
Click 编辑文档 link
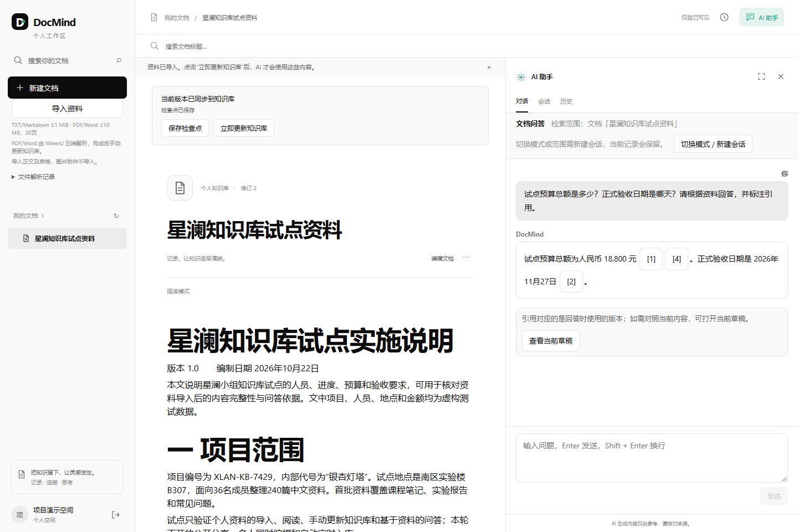[443, 258]
